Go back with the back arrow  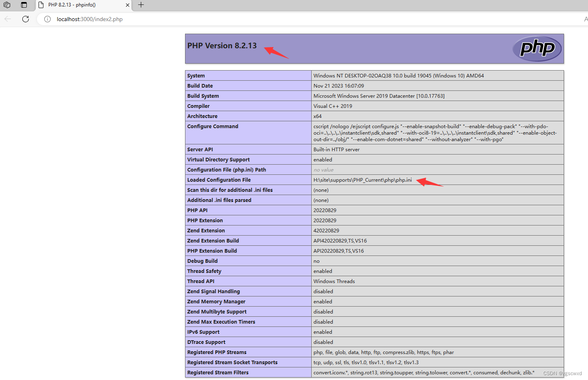pos(8,19)
